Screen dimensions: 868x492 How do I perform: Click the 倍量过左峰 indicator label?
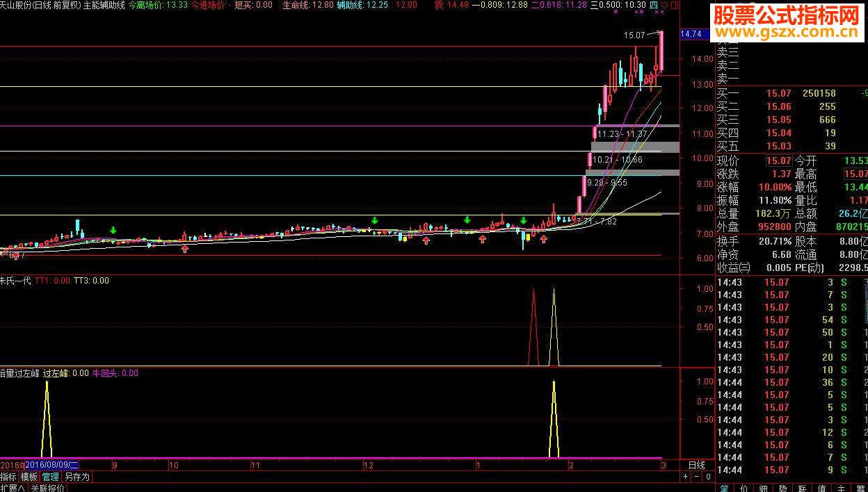coord(19,373)
